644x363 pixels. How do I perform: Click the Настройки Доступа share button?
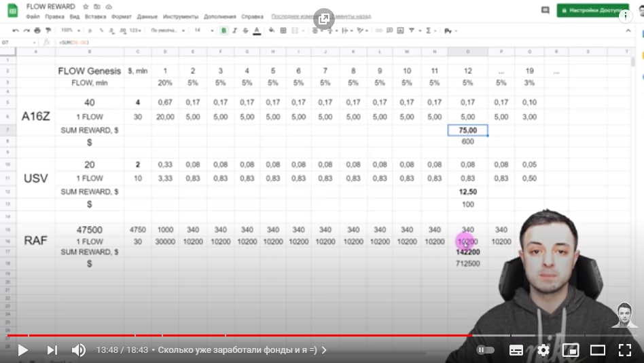pos(592,10)
